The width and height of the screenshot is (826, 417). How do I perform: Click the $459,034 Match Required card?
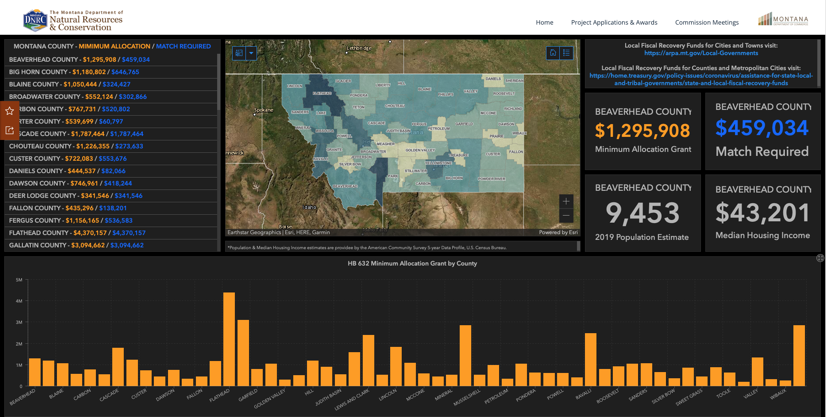(762, 131)
